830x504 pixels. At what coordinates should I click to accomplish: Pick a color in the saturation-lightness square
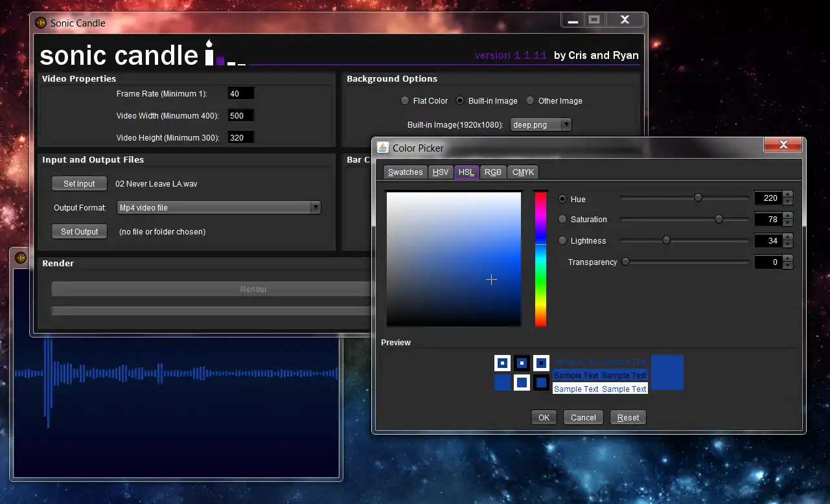(x=454, y=259)
